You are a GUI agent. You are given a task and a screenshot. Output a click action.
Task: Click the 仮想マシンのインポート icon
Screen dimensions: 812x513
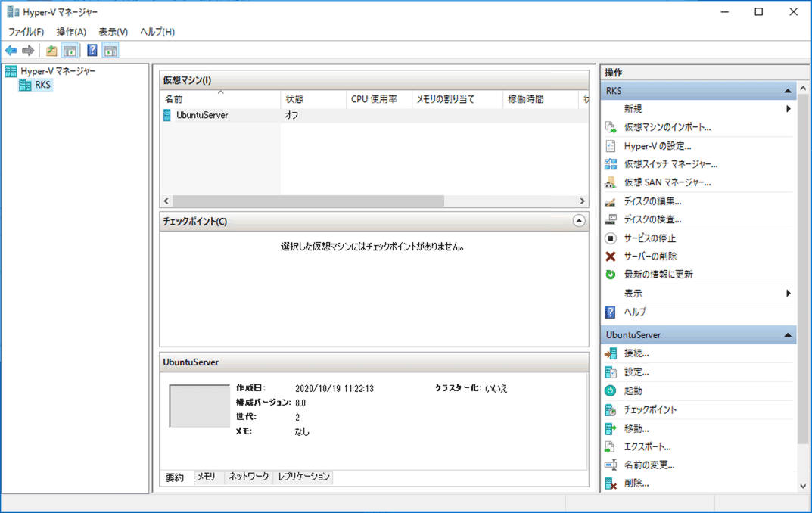pos(611,127)
